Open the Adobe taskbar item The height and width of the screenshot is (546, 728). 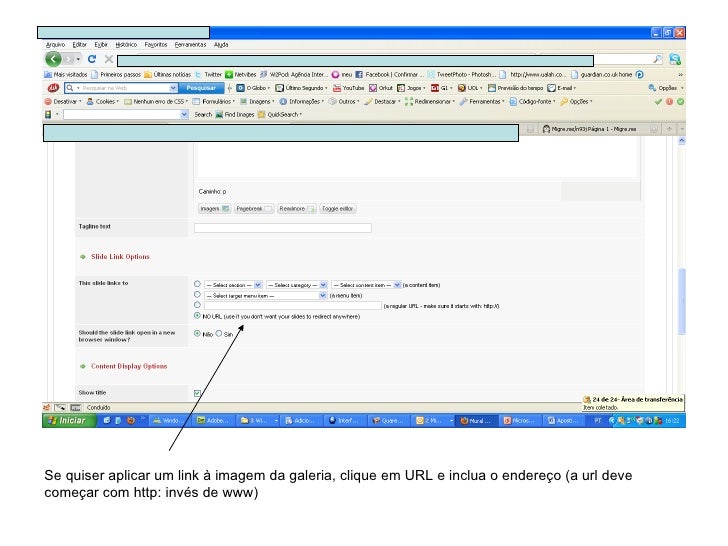[x=213, y=421]
